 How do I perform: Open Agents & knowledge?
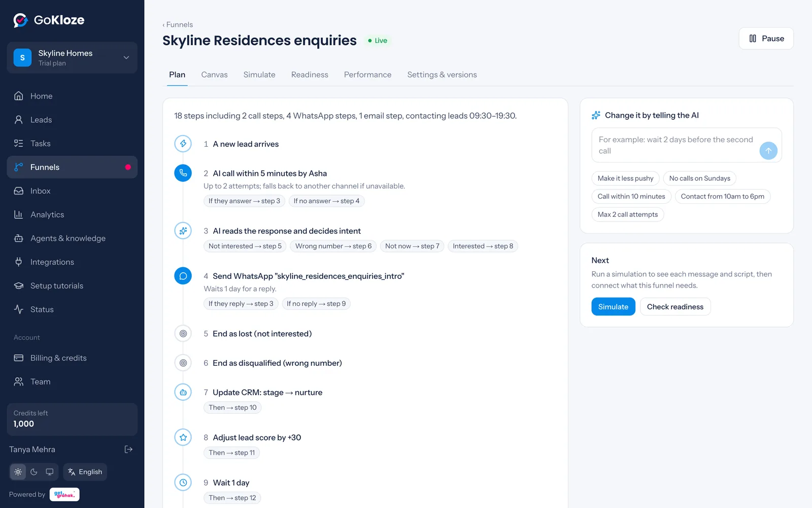point(72,238)
